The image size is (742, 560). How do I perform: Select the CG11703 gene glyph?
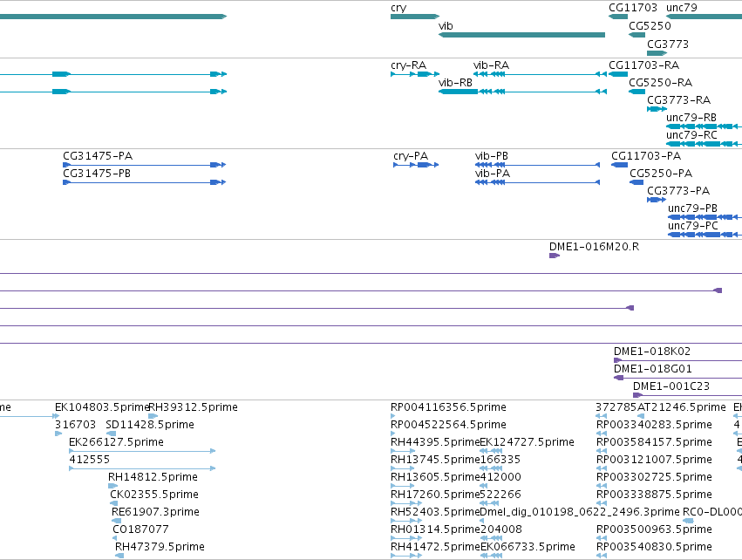[618, 17]
